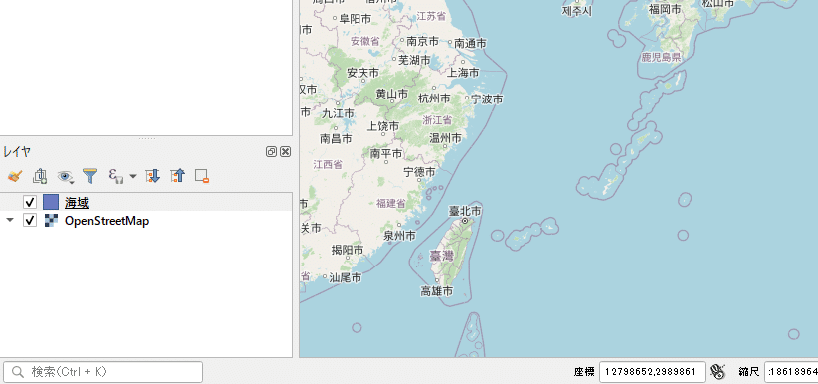This screenshot has height=384, width=818.
Task: Click the Expand All layers icon
Action: click(152, 176)
